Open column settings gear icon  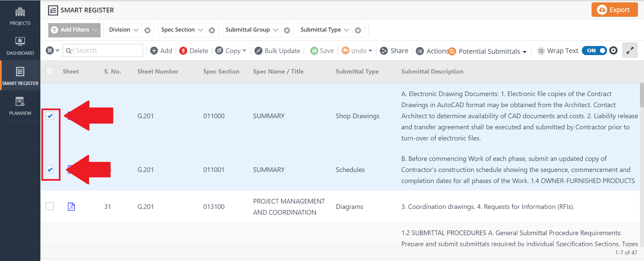[x=613, y=50]
